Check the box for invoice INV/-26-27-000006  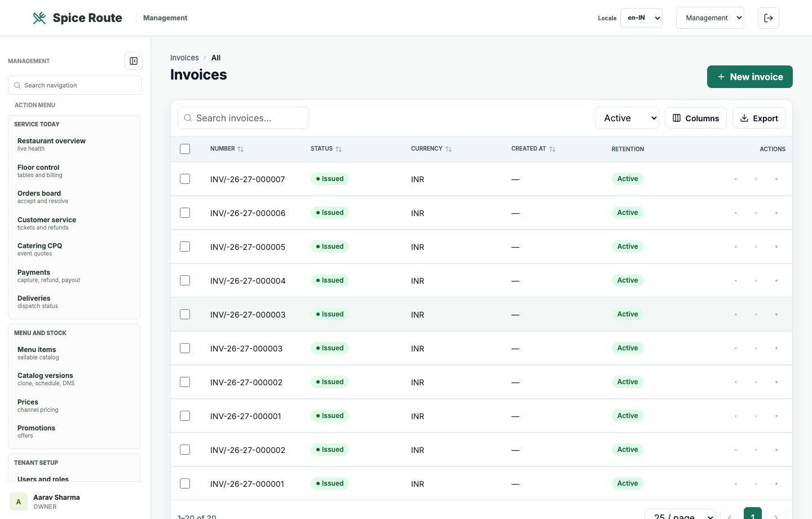[185, 213]
